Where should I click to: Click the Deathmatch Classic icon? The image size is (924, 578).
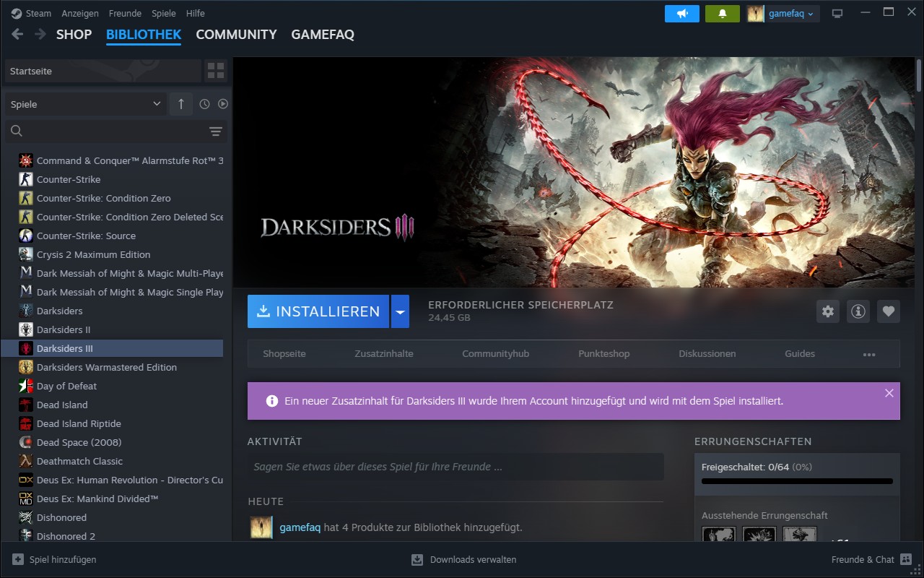click(26, 461)
